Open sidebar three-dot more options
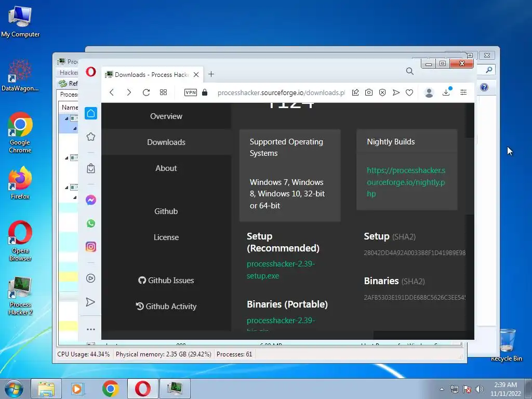This screenshot has height=399, width=532. (x=90, y=329)
